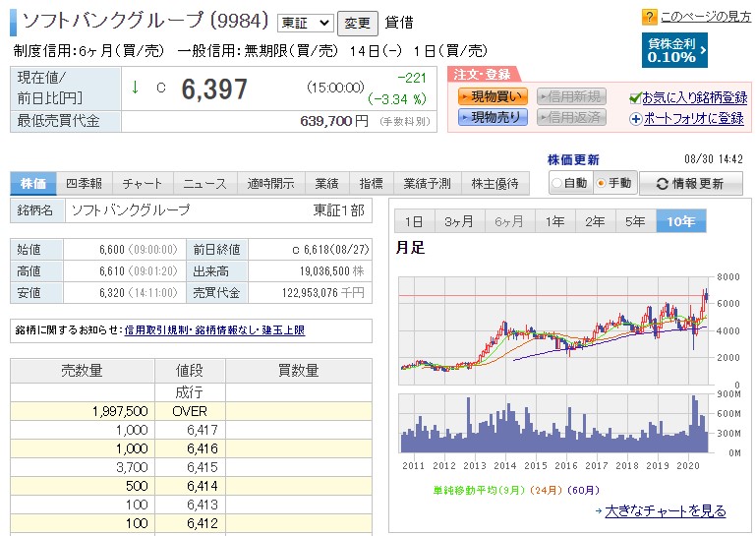Switch to チャート tab
The width and height of the screenshot is (756, 536).
[x=143, y=183]
